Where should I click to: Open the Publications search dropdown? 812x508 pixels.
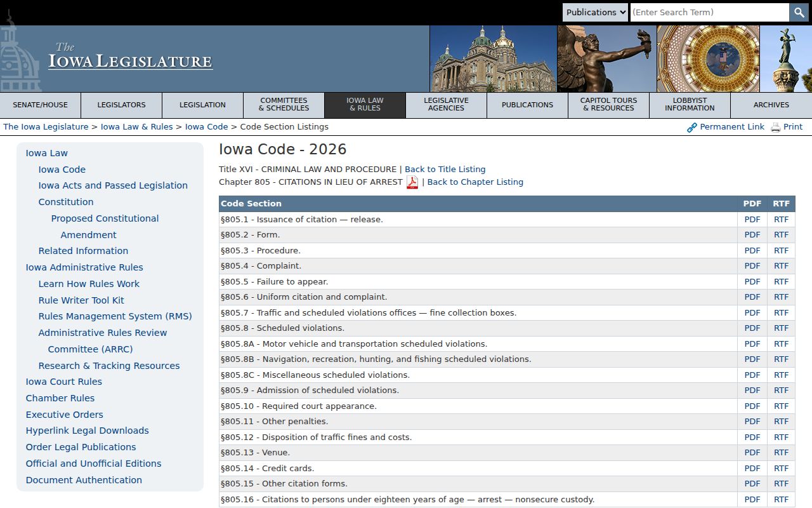pos(595,12)
